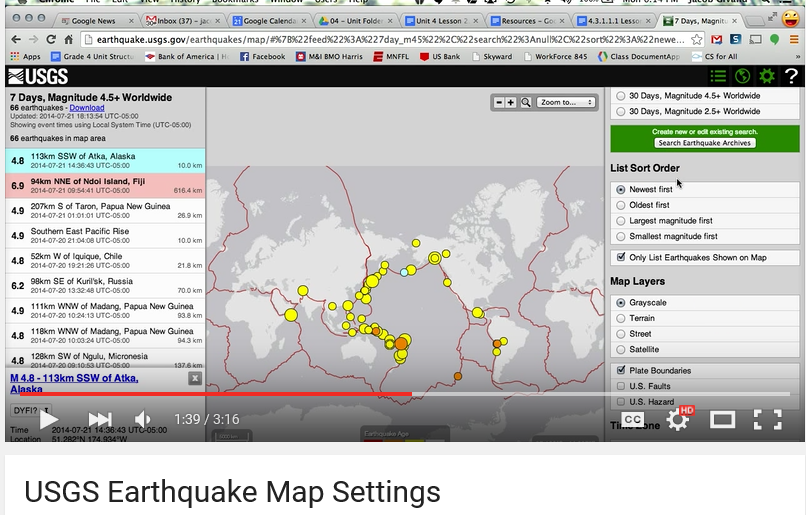Open the Gmail extension icon

point(717,40)
